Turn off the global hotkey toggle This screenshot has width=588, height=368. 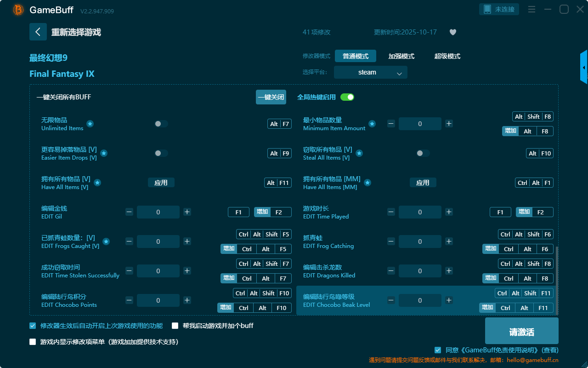click(x=347, y=97)
